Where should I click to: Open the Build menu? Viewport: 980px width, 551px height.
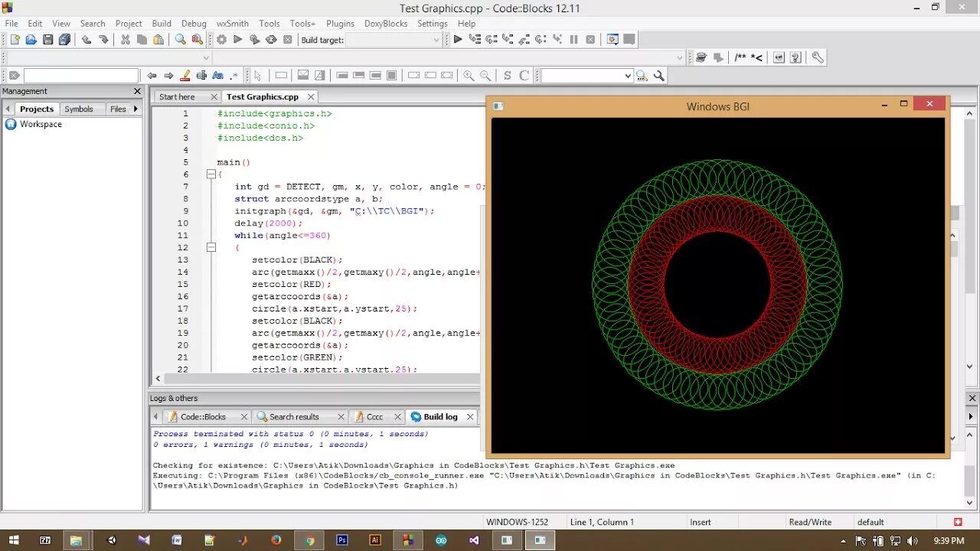pos(162,24)
